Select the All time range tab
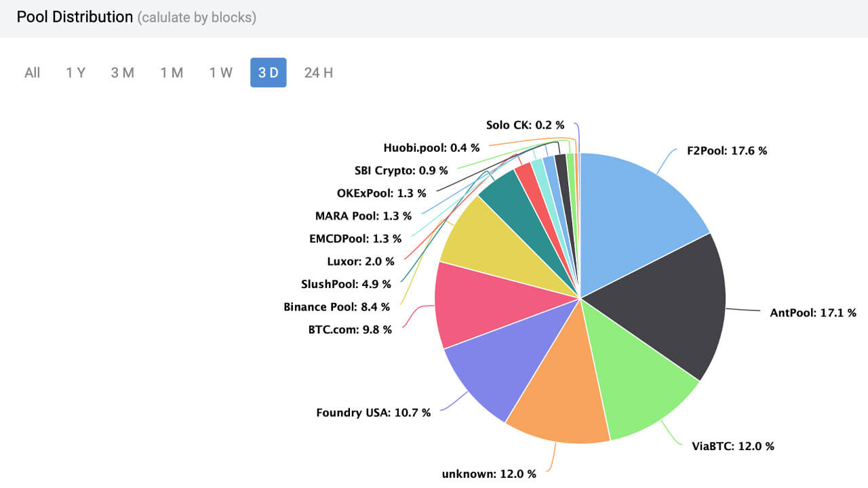 33,73
